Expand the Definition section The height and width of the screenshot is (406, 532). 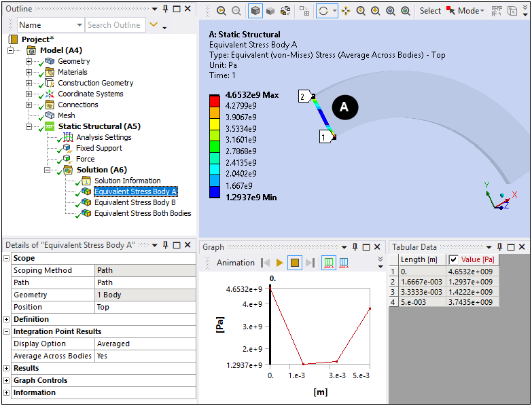pyautogui.click(x=7, y=320)
